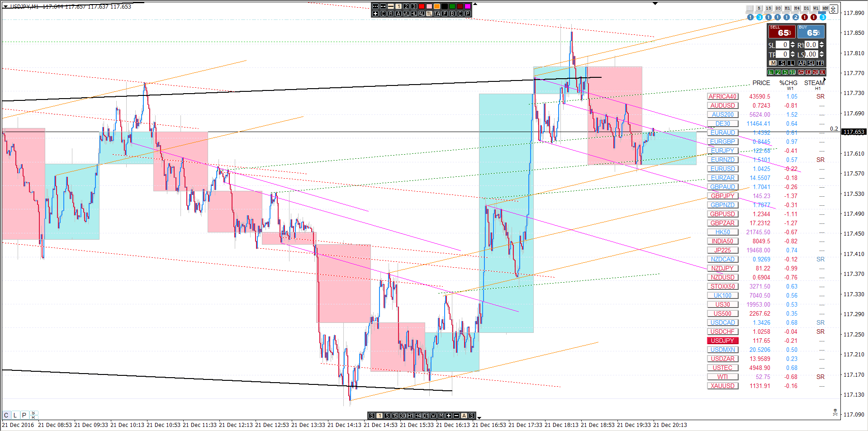Click the A tool in the drawing toolbar
This screenshot has height=431, width=868.
pos(398,14)
